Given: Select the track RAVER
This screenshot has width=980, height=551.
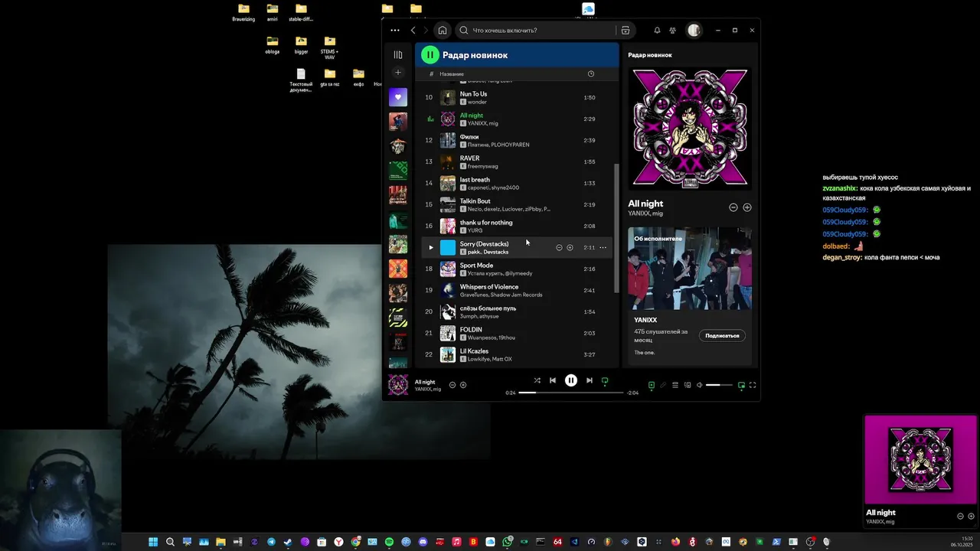Looking at the screenshot, I should [x=517, y=161].
